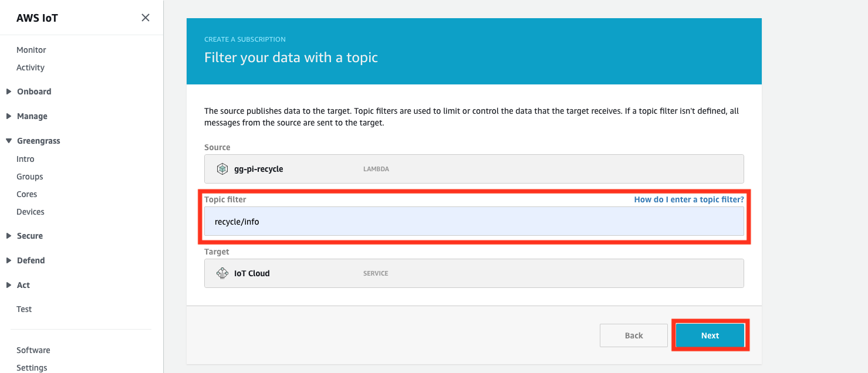Open the Test page
The height and width of the screenshot is (373, 868).
(x=24, y=309)
